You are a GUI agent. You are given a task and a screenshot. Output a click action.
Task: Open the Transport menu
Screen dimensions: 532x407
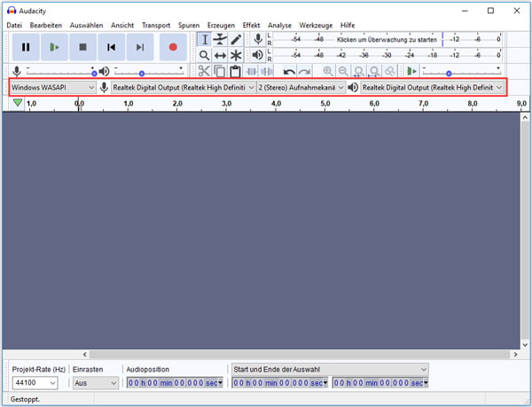(x=156, y=25)
